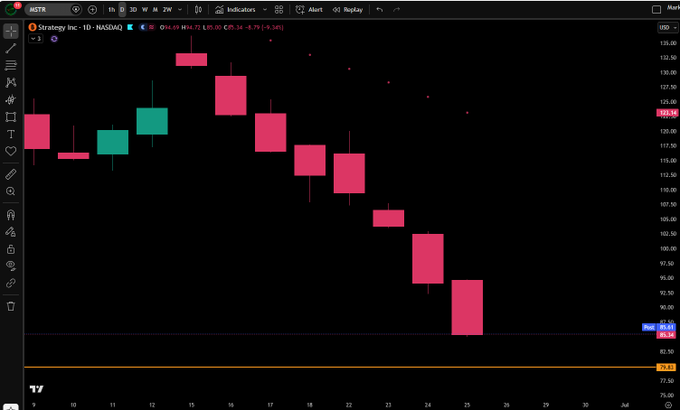
Task: Open the forecasting and projection tools
Action: (x=11, y=100)
